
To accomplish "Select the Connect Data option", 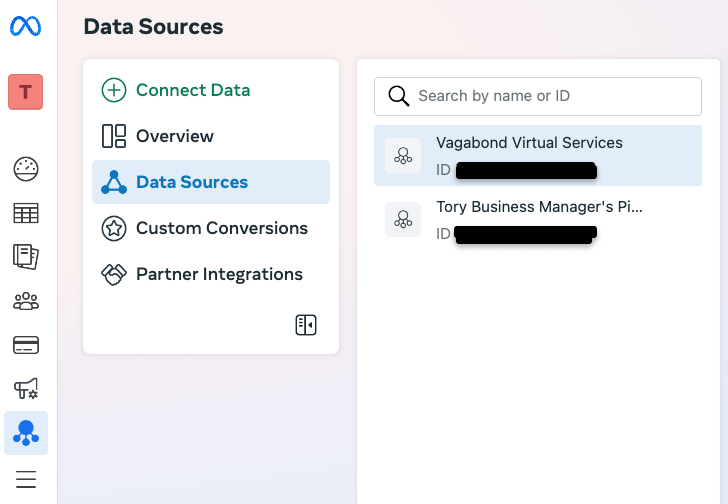I will pos(211,90).
